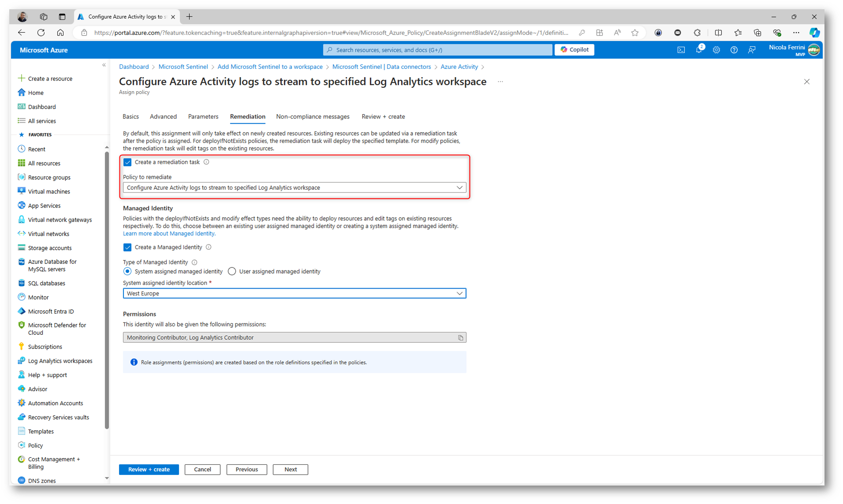Open portal settings gear
This screenshot has height=504, width=843.
(716, 50)
